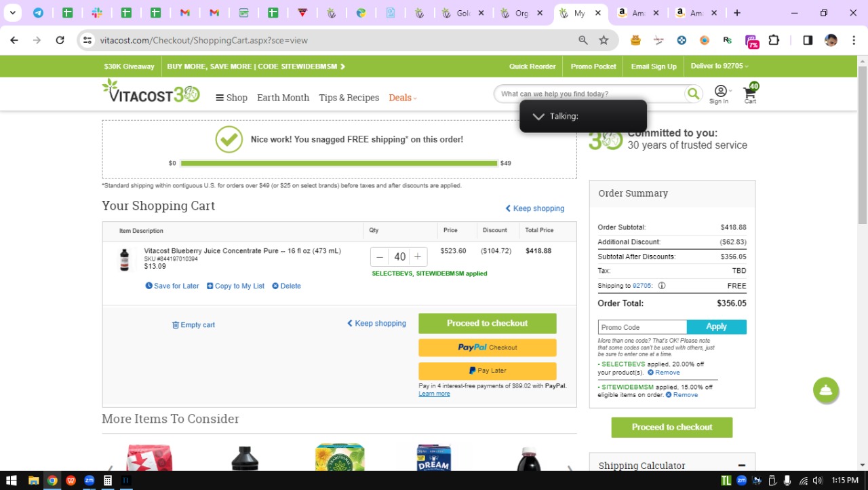Screen dimensions: 868x490
Task: Click the Promo Code field
Action: coord(642,327)
